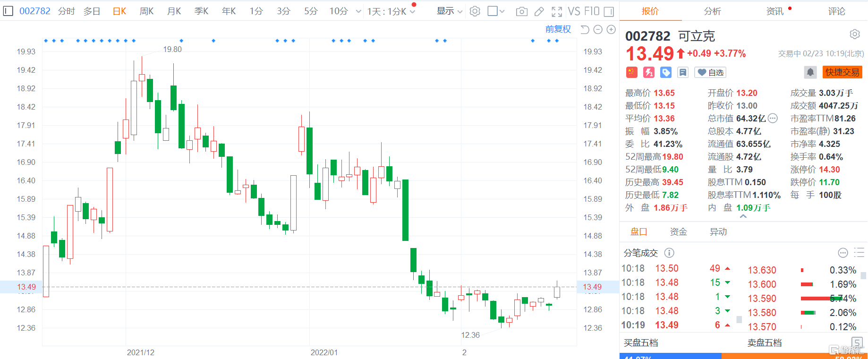This screenshot has width=868, height=359.
Task: Click the F10 company info button
Action: coord(591,11)
